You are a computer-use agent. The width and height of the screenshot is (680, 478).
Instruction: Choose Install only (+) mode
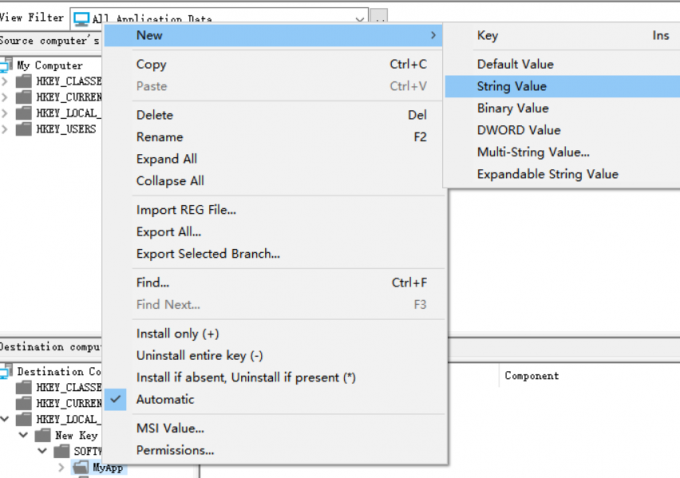pyautogui.click(x=177, y=333)
